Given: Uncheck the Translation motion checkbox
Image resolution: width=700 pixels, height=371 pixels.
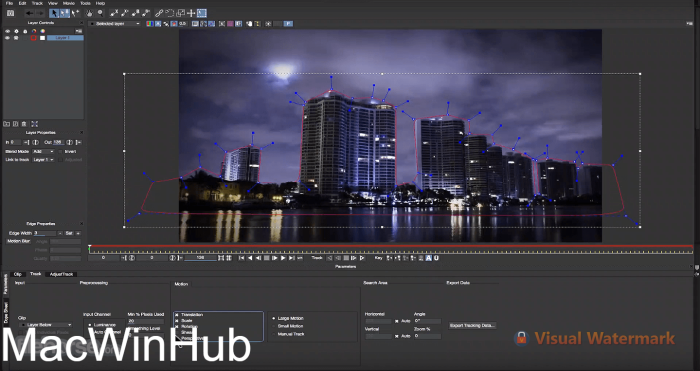Looking at the screenshot, I should pyautogui.click(x=177, y=315).
